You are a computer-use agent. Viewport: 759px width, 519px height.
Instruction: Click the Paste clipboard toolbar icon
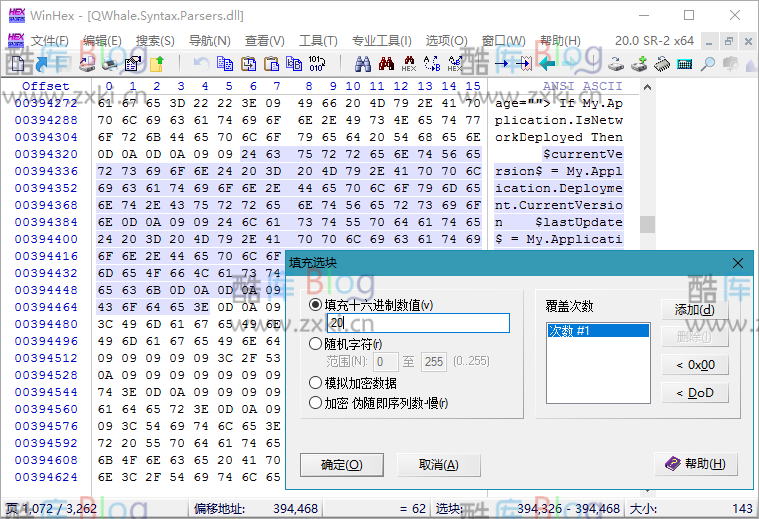272,63
